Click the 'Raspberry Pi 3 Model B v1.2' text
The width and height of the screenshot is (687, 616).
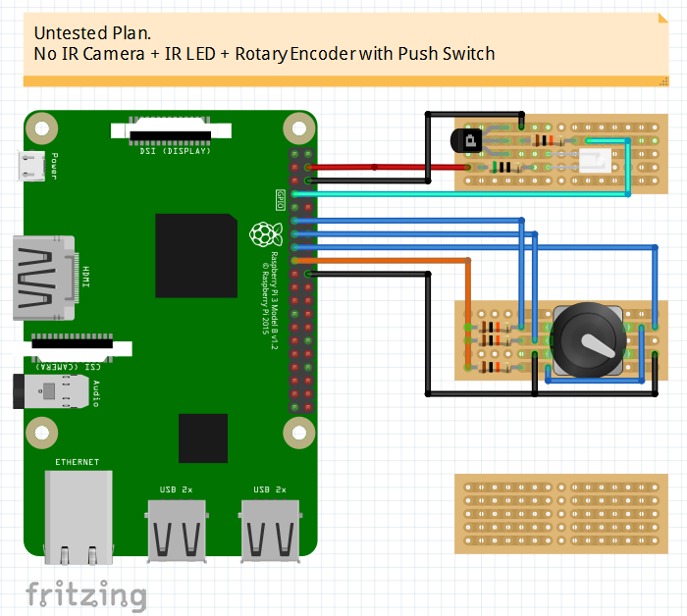tap(274, 300)
